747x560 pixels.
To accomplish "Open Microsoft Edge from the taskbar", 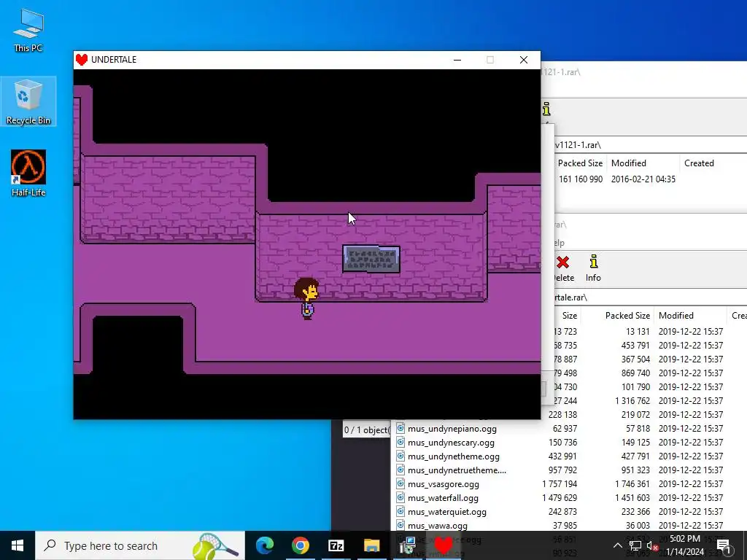I will tap(265, 545).
